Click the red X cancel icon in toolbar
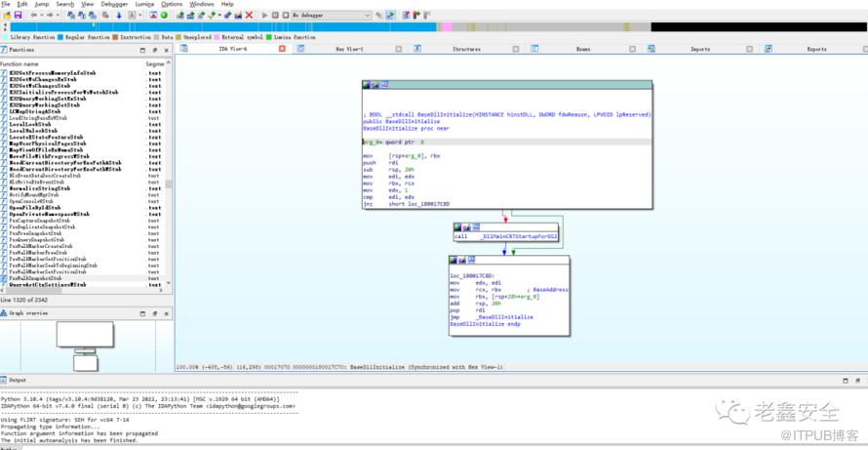The image size is (868, 450). (250, 16)
